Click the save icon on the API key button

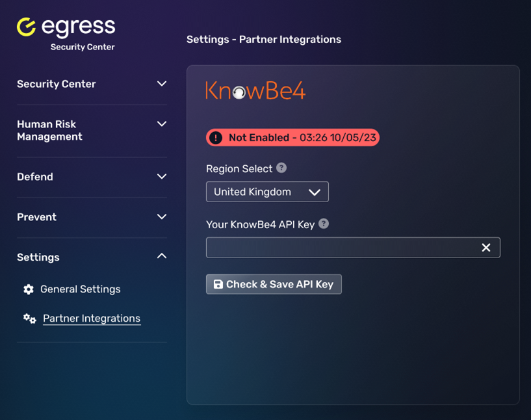click(217, 283)
